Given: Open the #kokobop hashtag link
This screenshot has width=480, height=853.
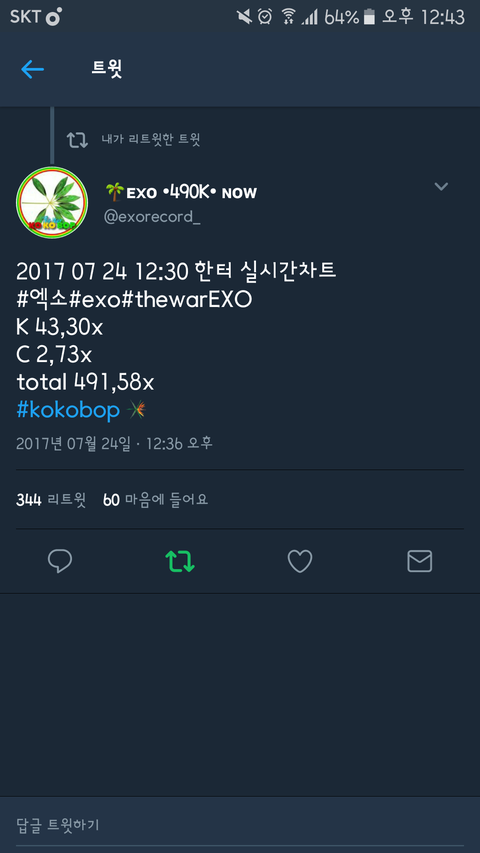Looking at the screenshot, I should click(68, 410).
